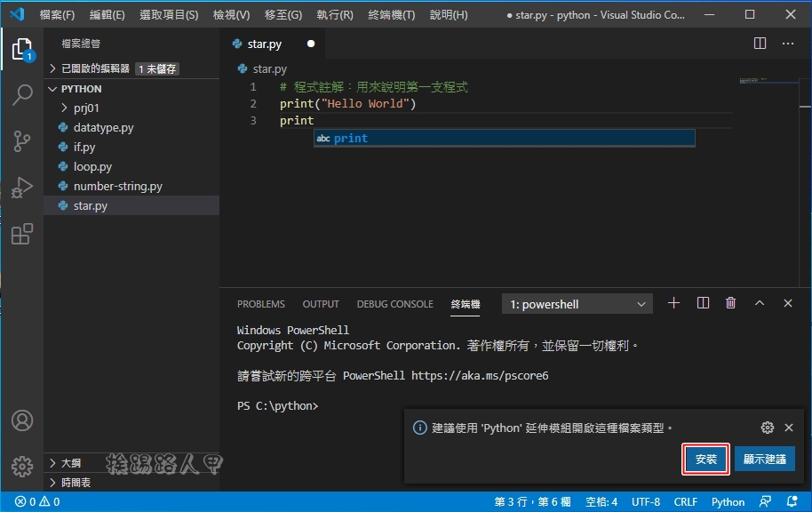Open the 終端機(T) menu
The width and height of the screenshot is (812, 512).
coord(392,15)
